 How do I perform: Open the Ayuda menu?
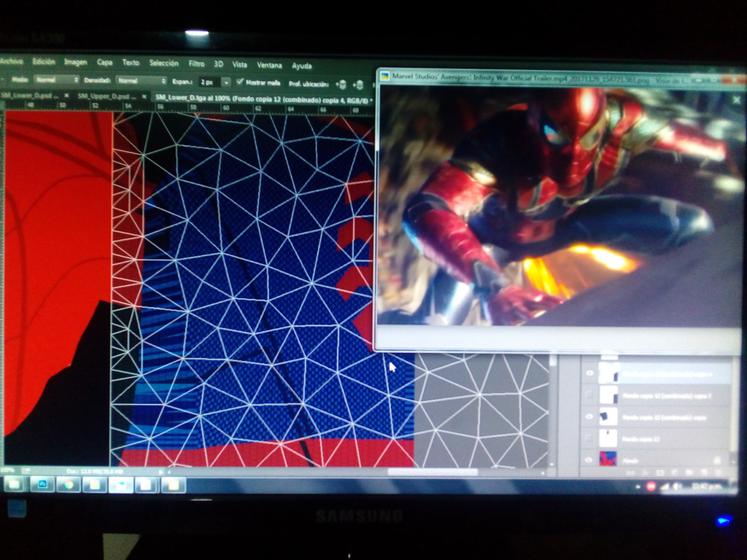(301, 66)
